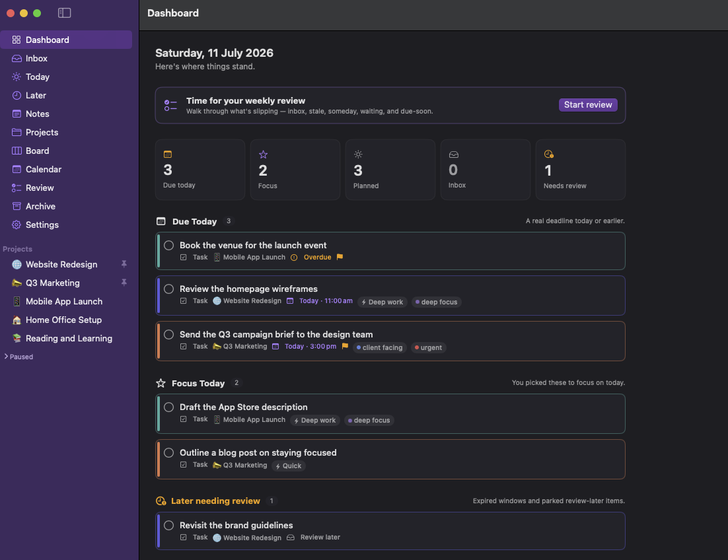Click the Today sun icon in sidebar

(x=17, y=77)
